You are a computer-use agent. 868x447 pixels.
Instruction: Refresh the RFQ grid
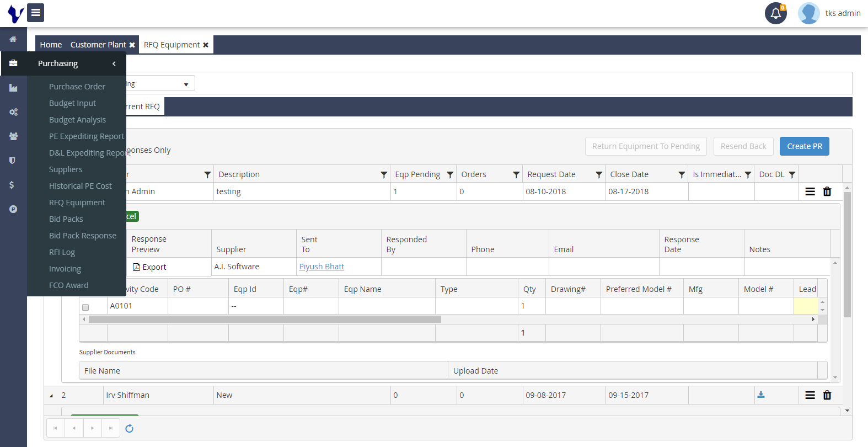130,428
